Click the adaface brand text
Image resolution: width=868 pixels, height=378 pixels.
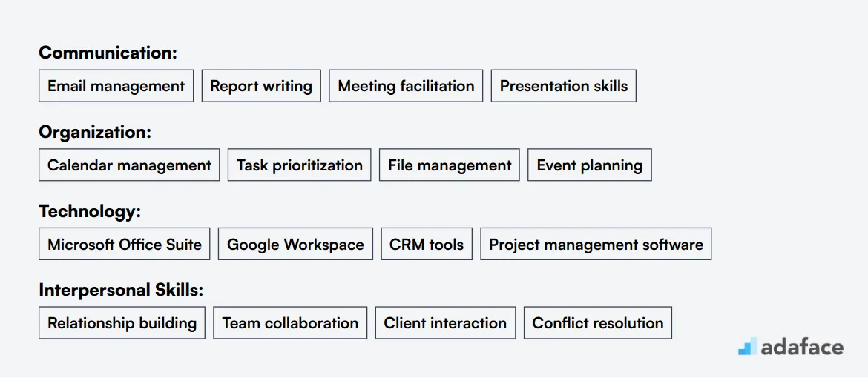[802, 347]
